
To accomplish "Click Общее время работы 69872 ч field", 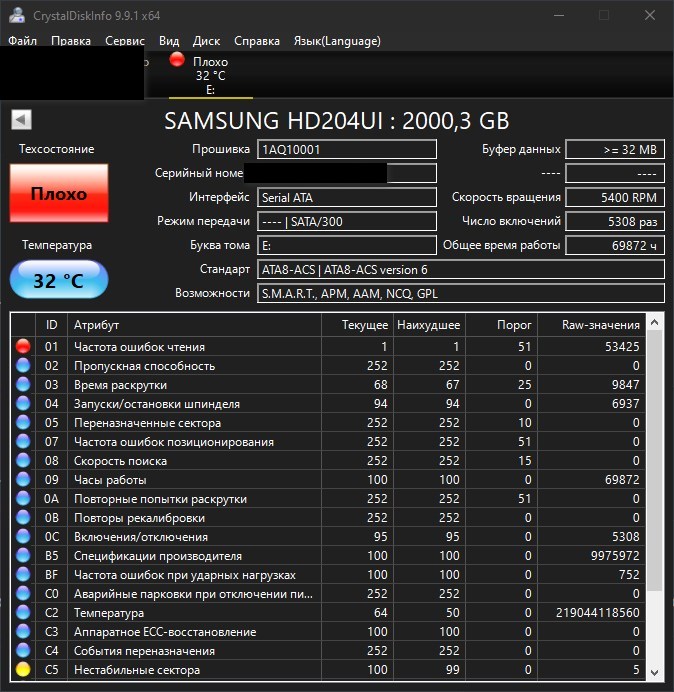I will tap(615, 245).
